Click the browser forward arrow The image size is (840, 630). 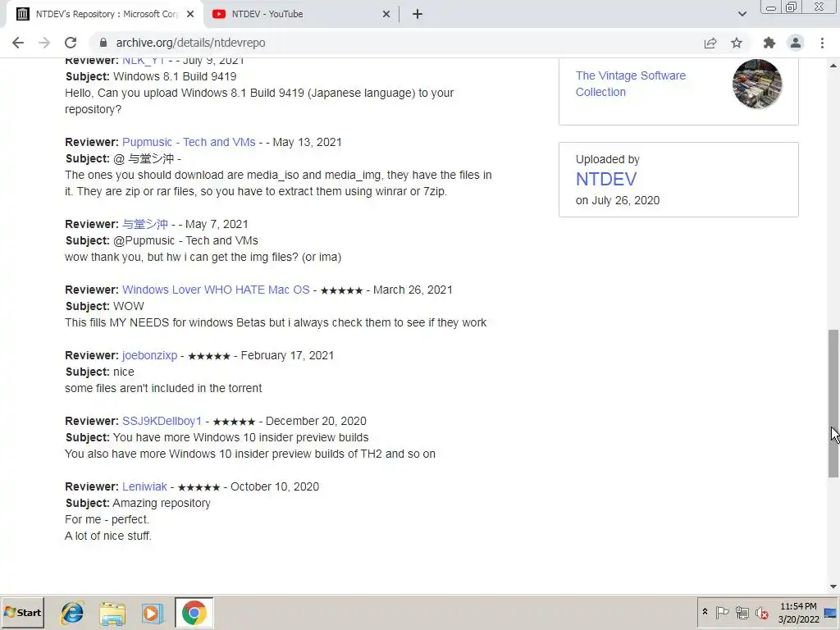coord(44,43)
